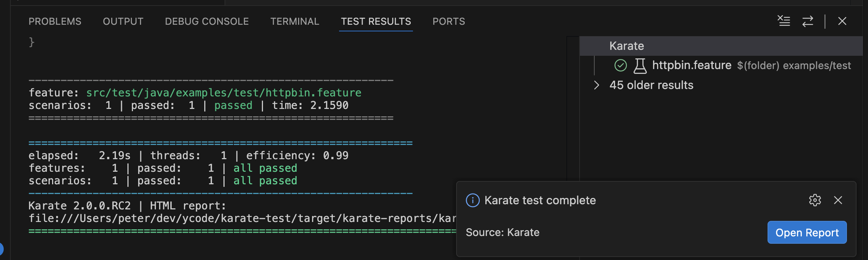Switch to the TERMINAL tab
This screenshot has width=868, height=260.
pyautogui.click(x=295, y=21)
